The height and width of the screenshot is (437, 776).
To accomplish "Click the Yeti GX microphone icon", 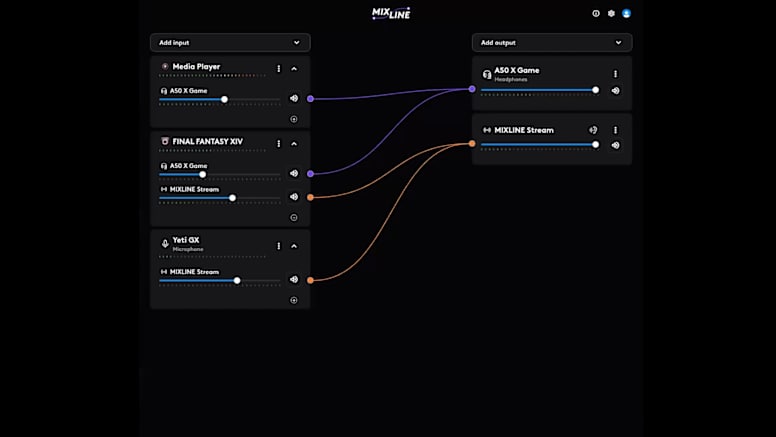I will (x=165, y=243).
